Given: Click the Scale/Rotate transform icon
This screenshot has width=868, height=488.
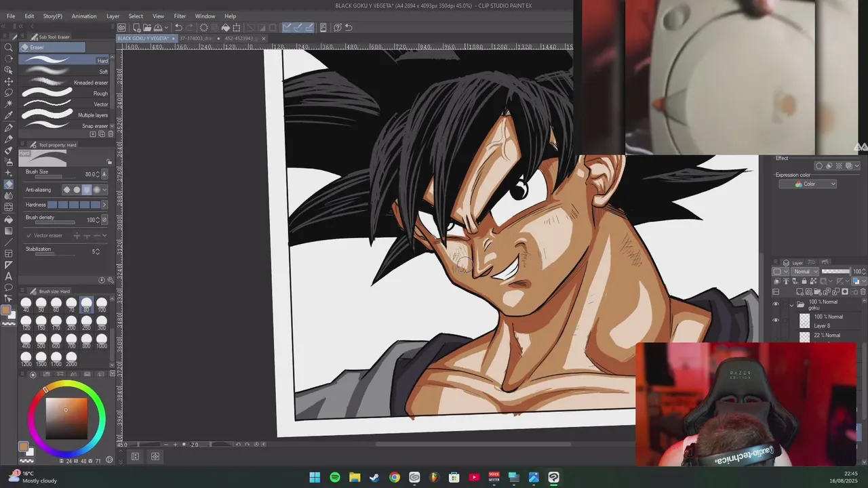Looking at the screenshot, I should coord(237,28).
